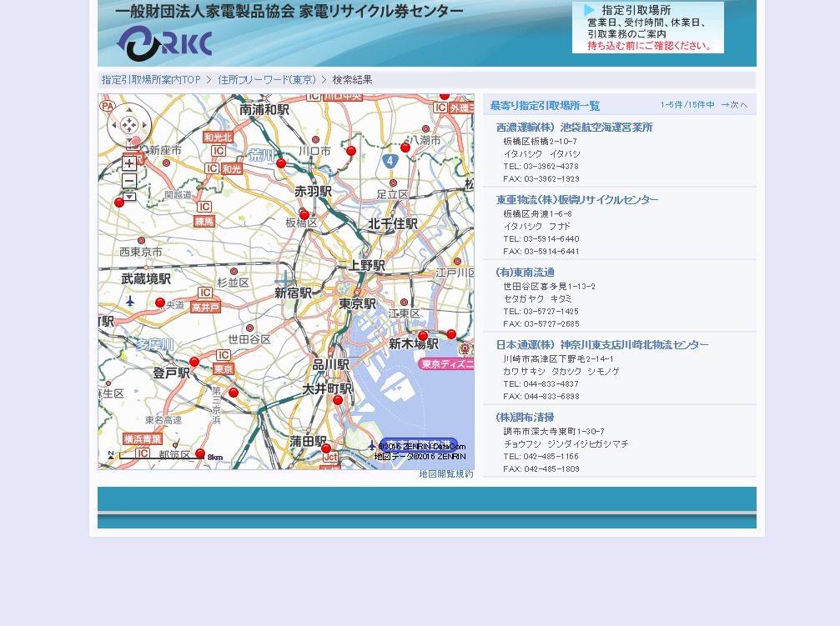The width and height of the screenshot is (840, 626).
Task: Click the center icon of the map pan control
Action: [x=129, y=125]
